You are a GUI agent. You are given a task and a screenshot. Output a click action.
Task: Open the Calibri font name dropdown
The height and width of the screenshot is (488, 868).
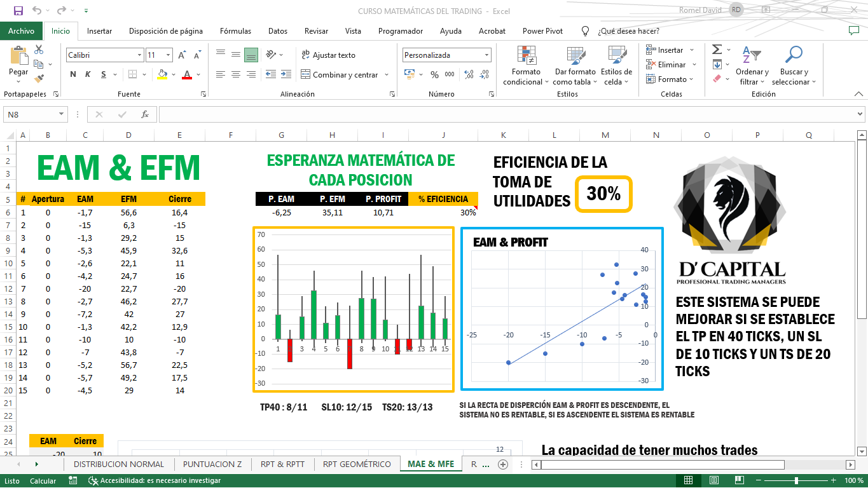click(x=140, y=55)
